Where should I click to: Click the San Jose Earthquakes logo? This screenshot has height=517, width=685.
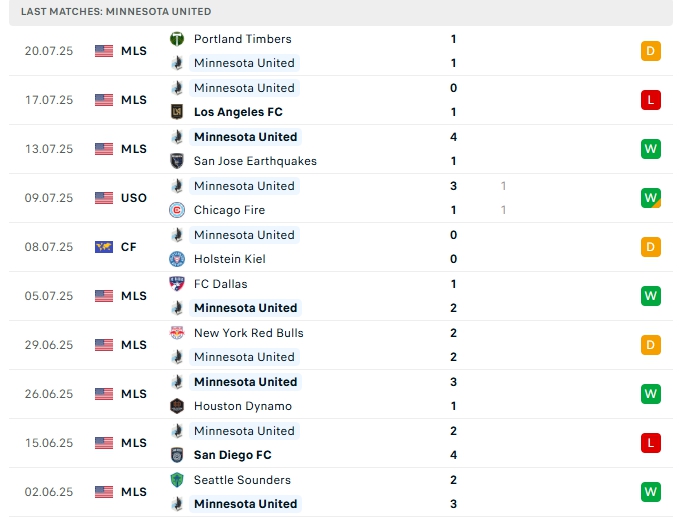(x=177, y=161)
